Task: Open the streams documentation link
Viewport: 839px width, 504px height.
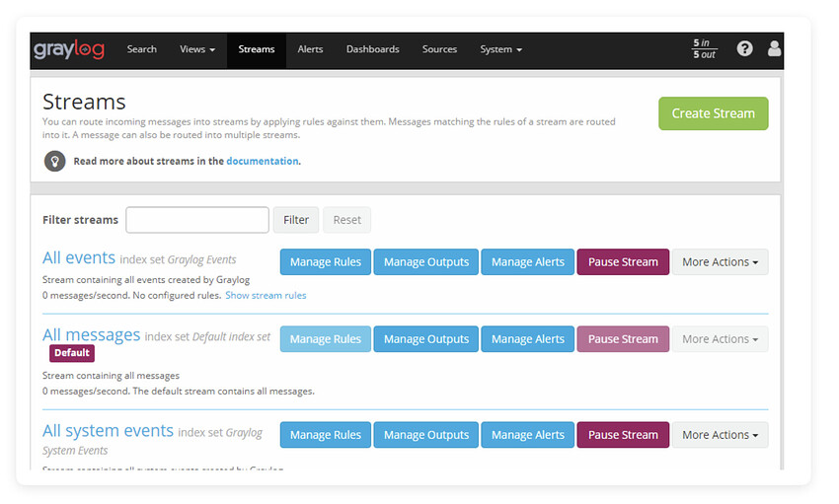Action: click(x=263, y=161)
